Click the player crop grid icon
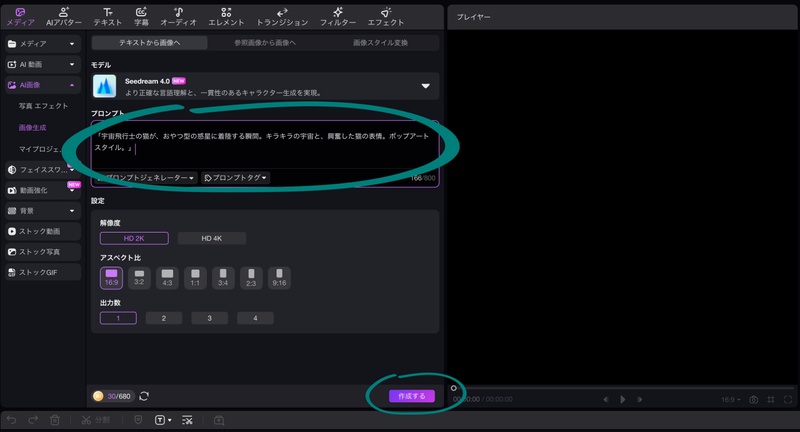Viewport: 800px width, 432px height. coord(771,399)
